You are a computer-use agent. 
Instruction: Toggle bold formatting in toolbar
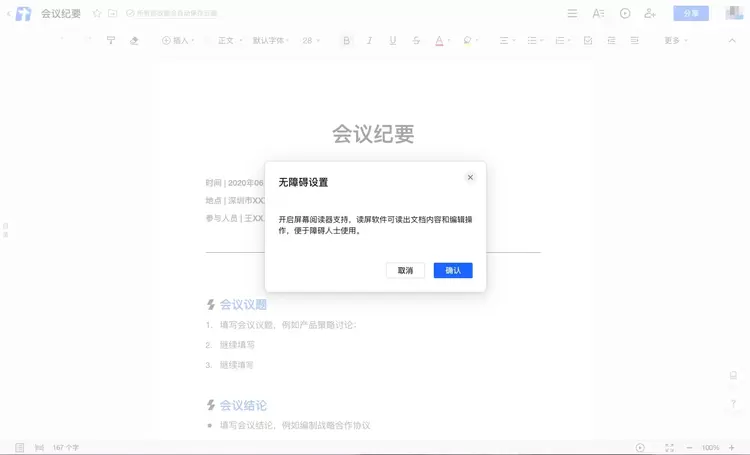click(x=347, y=41)
